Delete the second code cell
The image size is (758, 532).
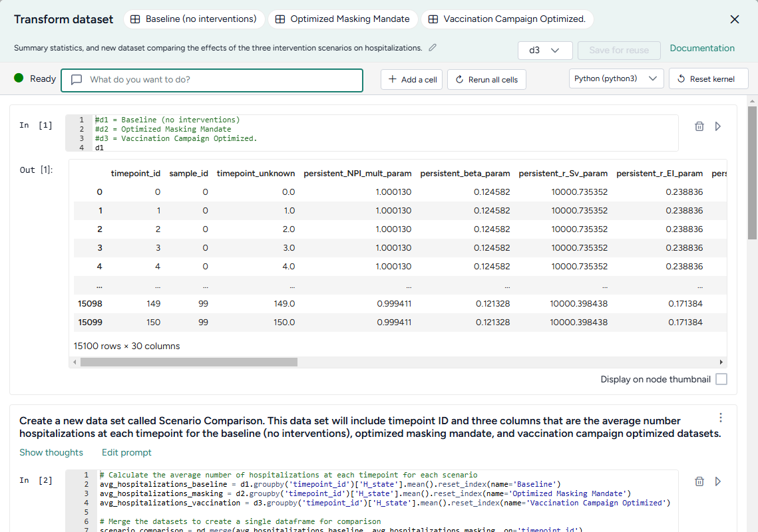pyautogui.click(x=699, y=480)
